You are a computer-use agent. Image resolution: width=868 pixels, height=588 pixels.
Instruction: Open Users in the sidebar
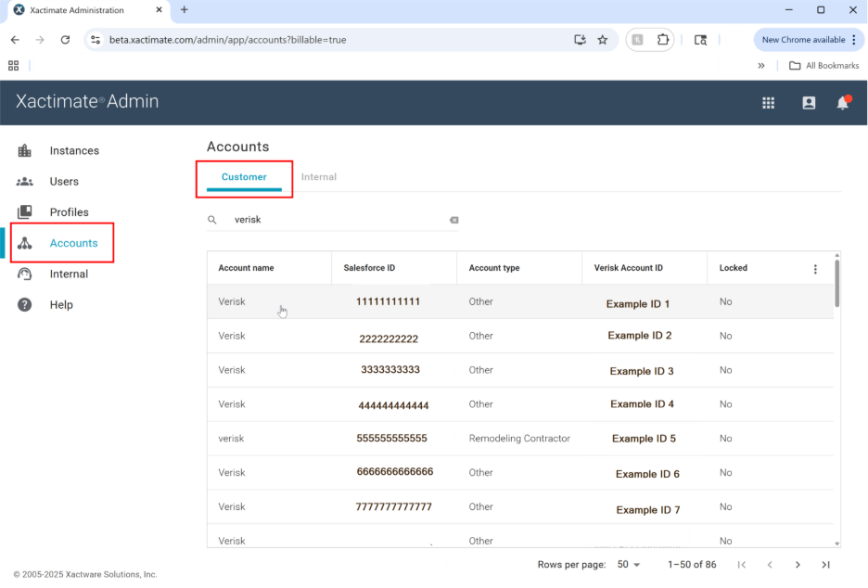[64, 181]
